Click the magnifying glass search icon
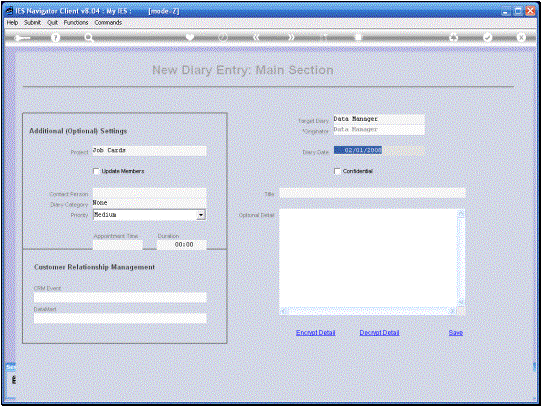Image resolution: width=541 pixels, height=406 pixels. pyautogui.click(x=89, y=38)
